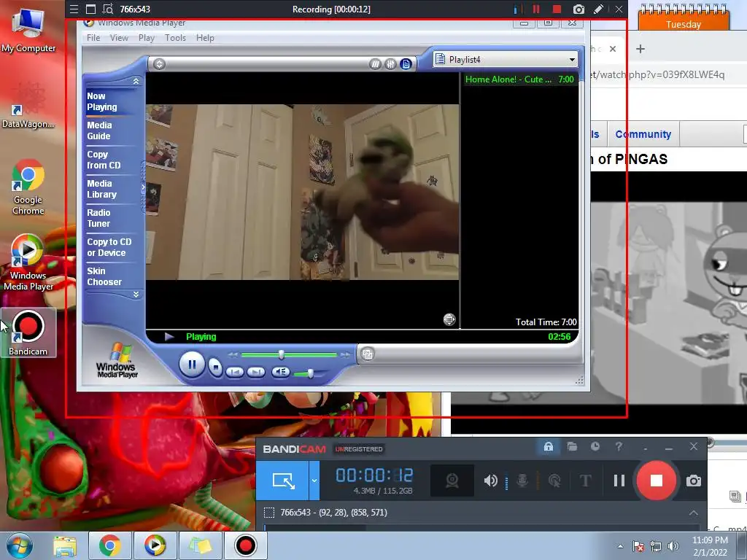Collapse the Media Player taskbar handle
This screenshot has width=747, height=560.
tap(143, 187)
